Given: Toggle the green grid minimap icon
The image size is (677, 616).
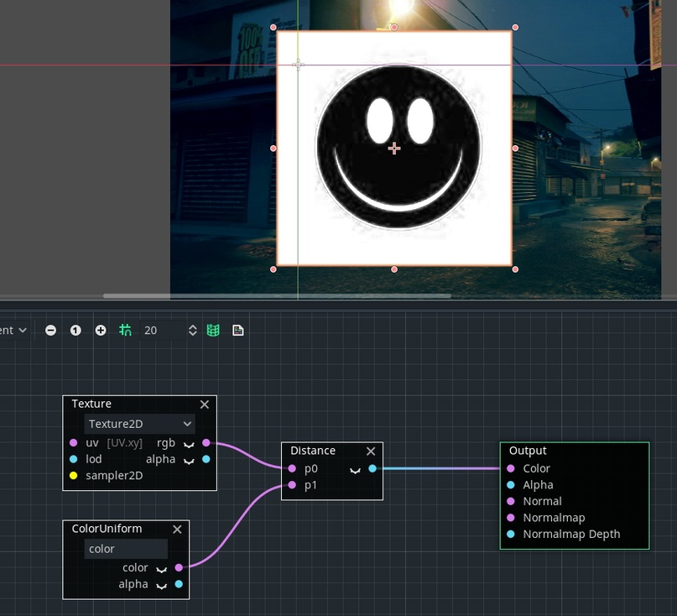Looking at the screenshot, I should point(213,331).
